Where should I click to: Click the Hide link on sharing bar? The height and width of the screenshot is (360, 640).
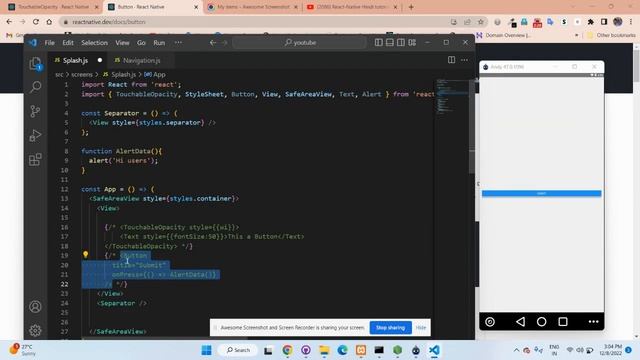(x=421, y=327)
